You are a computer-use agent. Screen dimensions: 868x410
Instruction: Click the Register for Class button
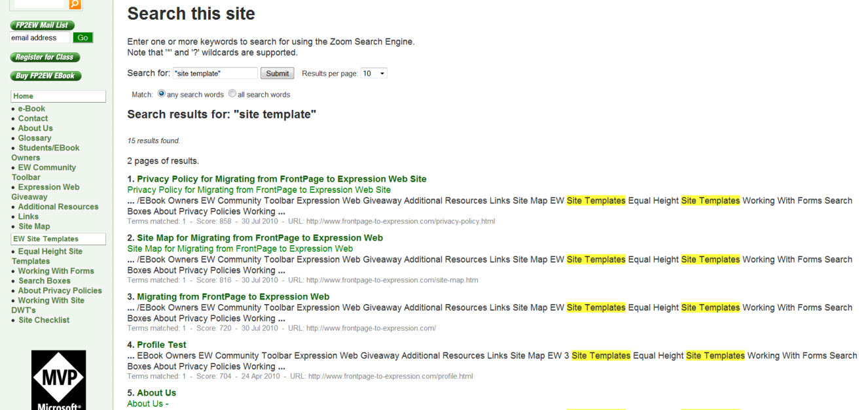[45, 58]
